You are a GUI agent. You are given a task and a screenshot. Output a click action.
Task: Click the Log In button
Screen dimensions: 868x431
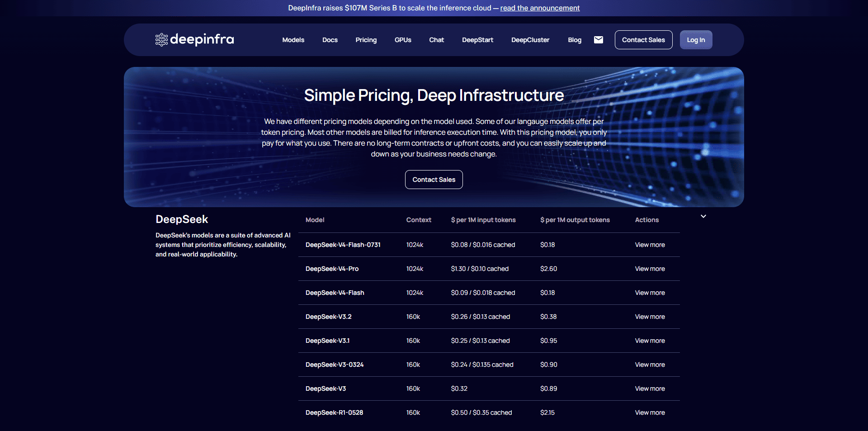pyautogui.click(x=696, y=40)
